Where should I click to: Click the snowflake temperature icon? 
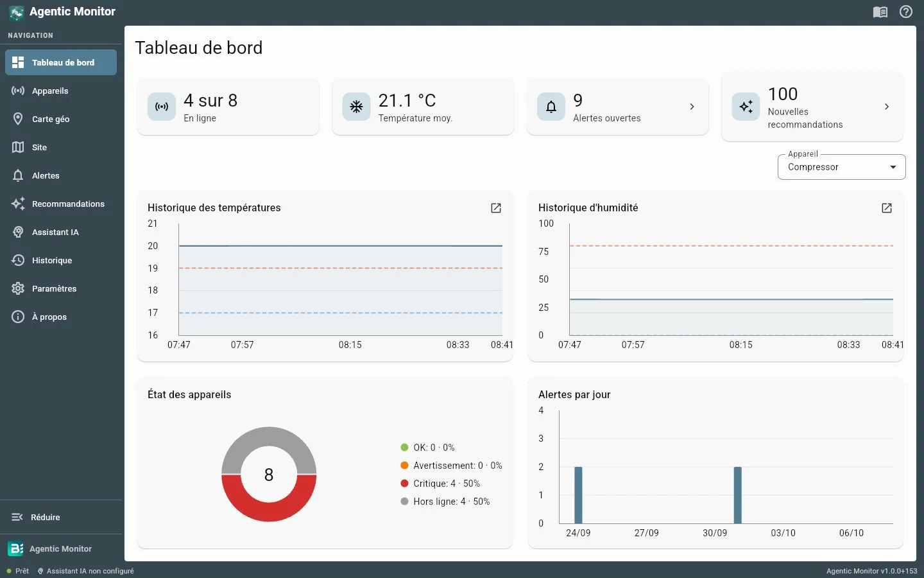(356, 107)
